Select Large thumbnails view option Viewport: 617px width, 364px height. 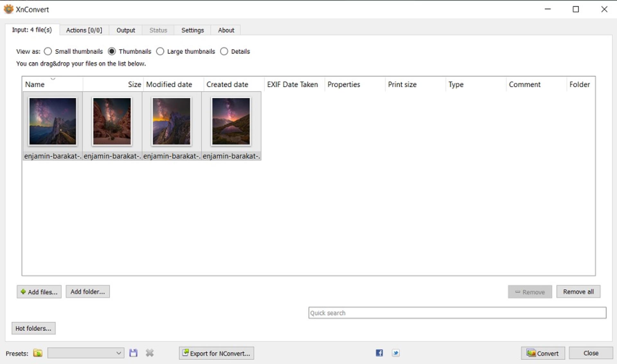coord(160,51)
